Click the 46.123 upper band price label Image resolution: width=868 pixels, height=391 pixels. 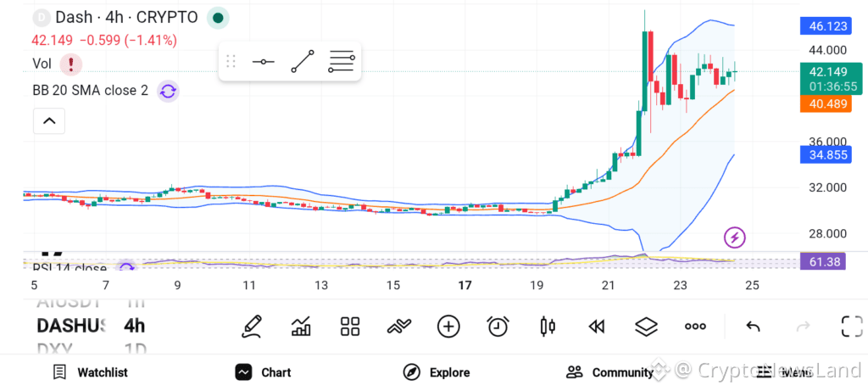[826, 26]
